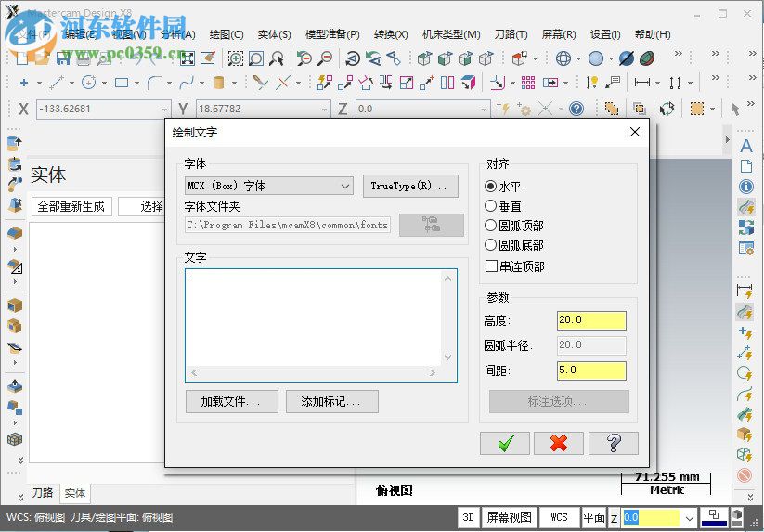
Task: Open the X coordinate dropdown arrow
Action: point(164,110)
